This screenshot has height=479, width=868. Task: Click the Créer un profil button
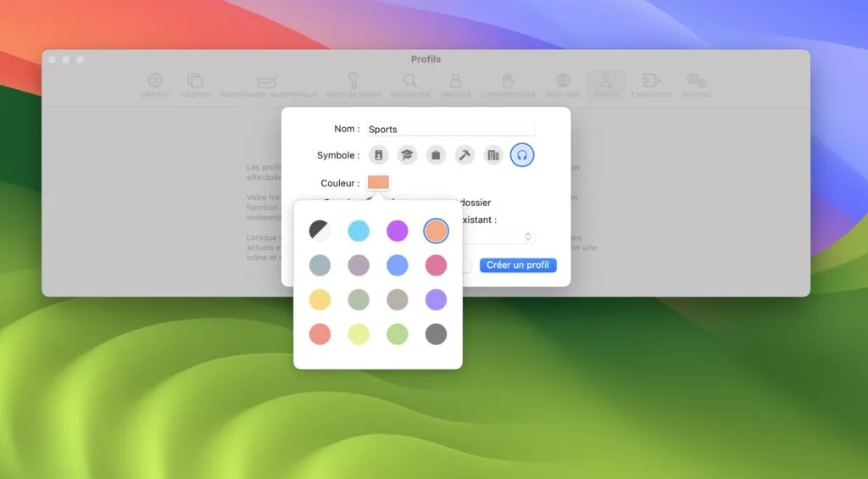click(x=518, y=265)
